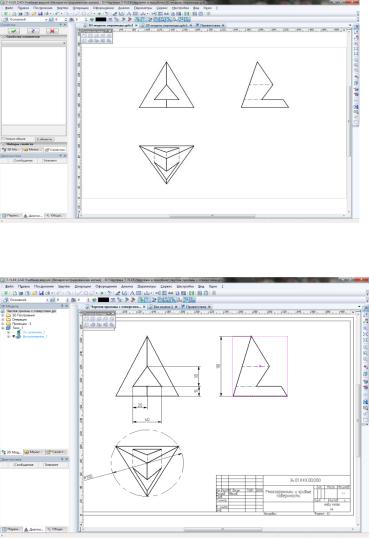Open the ? help menu in the lower window
This screenshot has width=369, height=538.
(x=222, y=286)
